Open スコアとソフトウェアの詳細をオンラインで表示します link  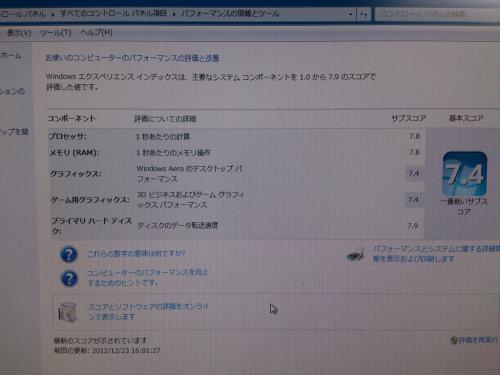coord(148,311)
